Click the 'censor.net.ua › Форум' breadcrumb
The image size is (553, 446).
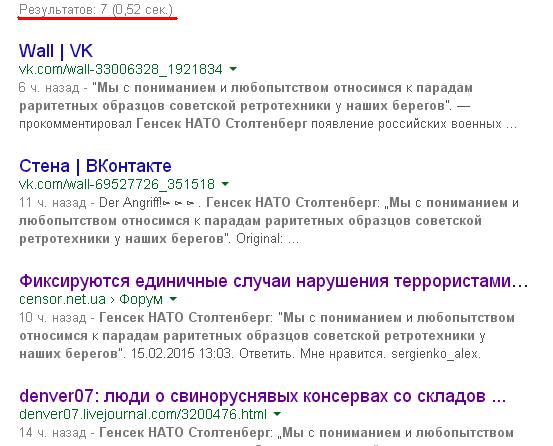point(91,300)
